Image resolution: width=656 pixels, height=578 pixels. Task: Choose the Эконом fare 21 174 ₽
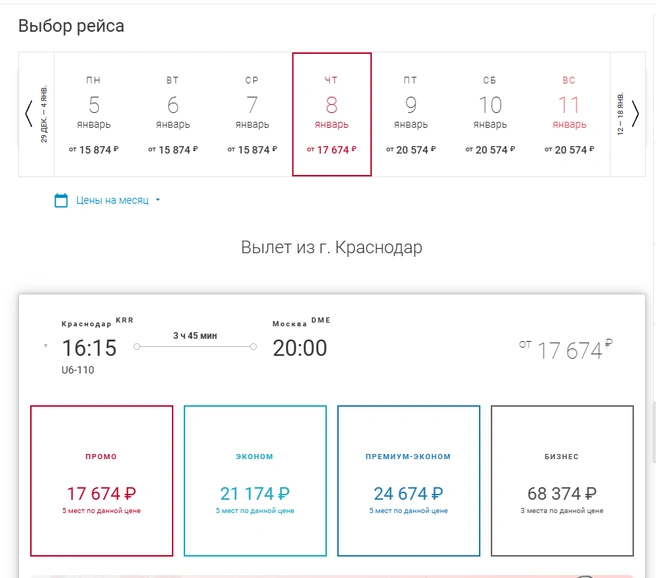click(x=255, y=481)
